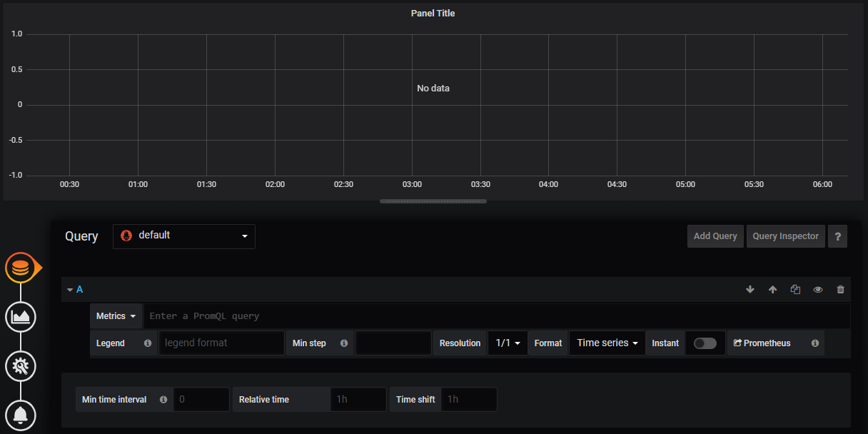
Task: Toggle query A visibility eye icon
Action: 818,290
